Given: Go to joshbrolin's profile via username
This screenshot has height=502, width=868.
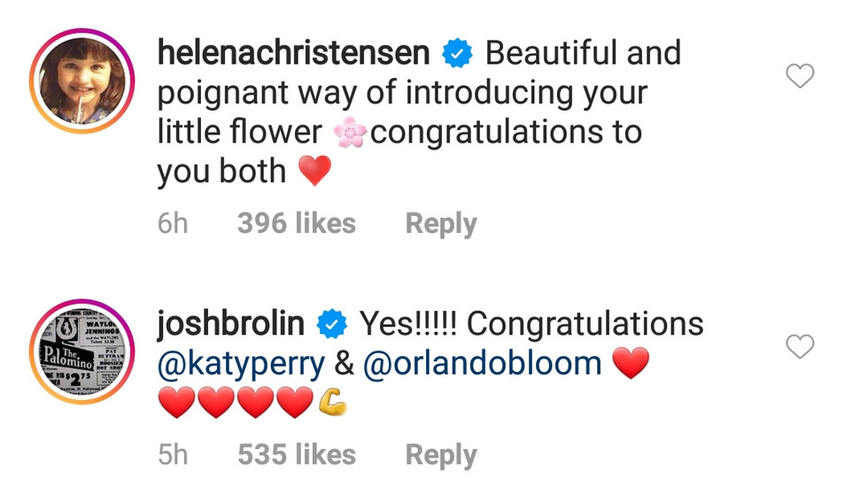Looking at the screenshot, I should point(231,325).
